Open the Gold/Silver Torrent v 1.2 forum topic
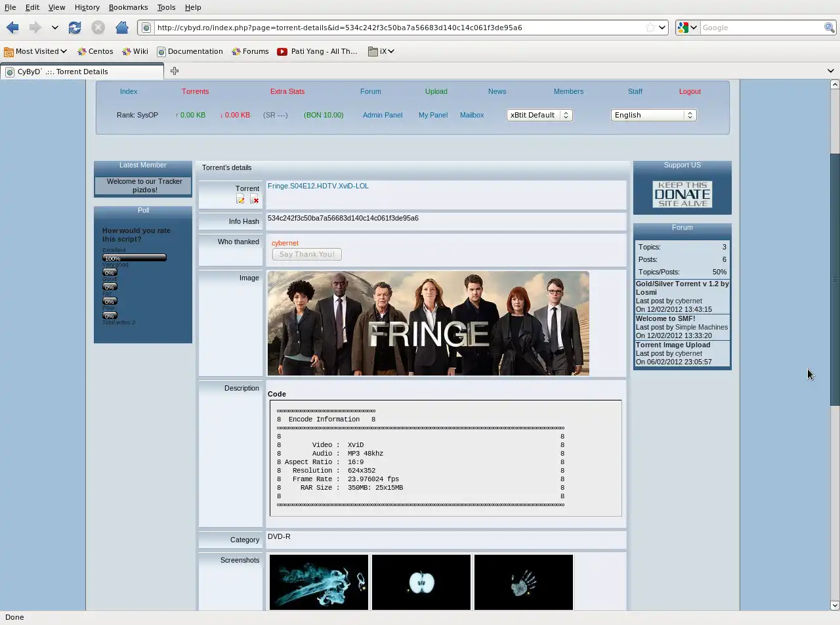840x625 pixels. [x=682, y=288]
